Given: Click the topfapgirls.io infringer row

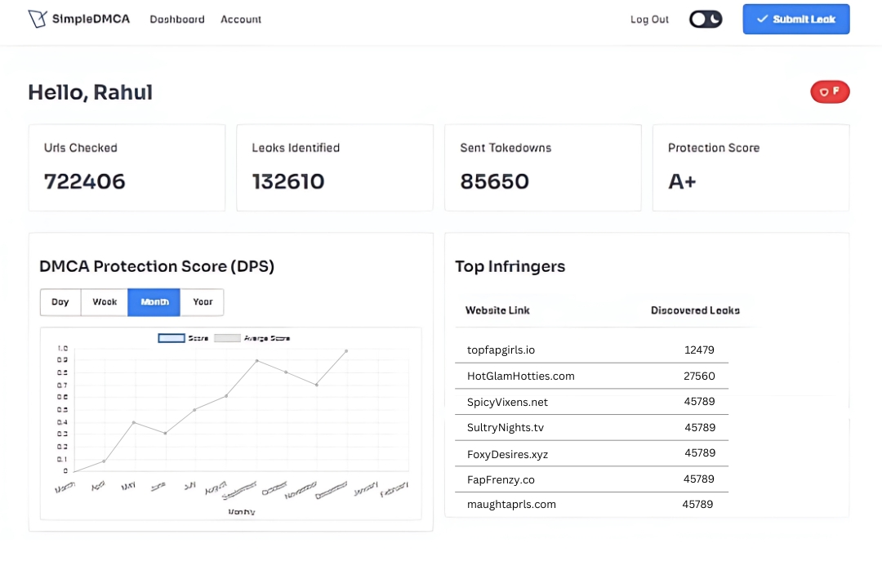Looking at the screenshot, I should pos(591,350).
